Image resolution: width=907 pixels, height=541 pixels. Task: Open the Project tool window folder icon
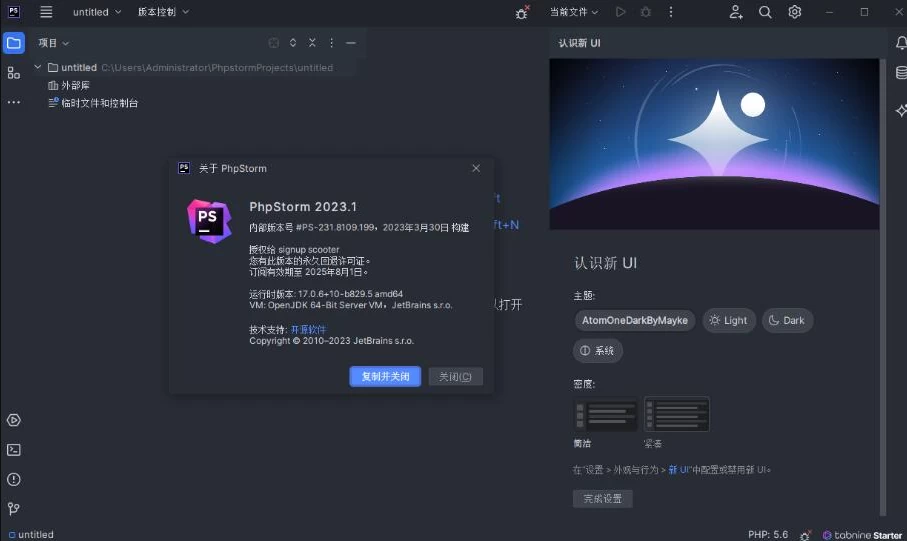14,43
